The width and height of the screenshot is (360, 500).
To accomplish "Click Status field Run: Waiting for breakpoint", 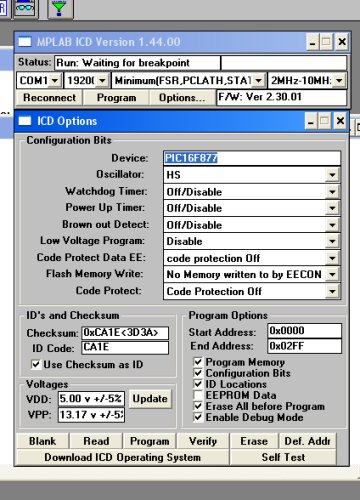I will (x=137, y=63).
